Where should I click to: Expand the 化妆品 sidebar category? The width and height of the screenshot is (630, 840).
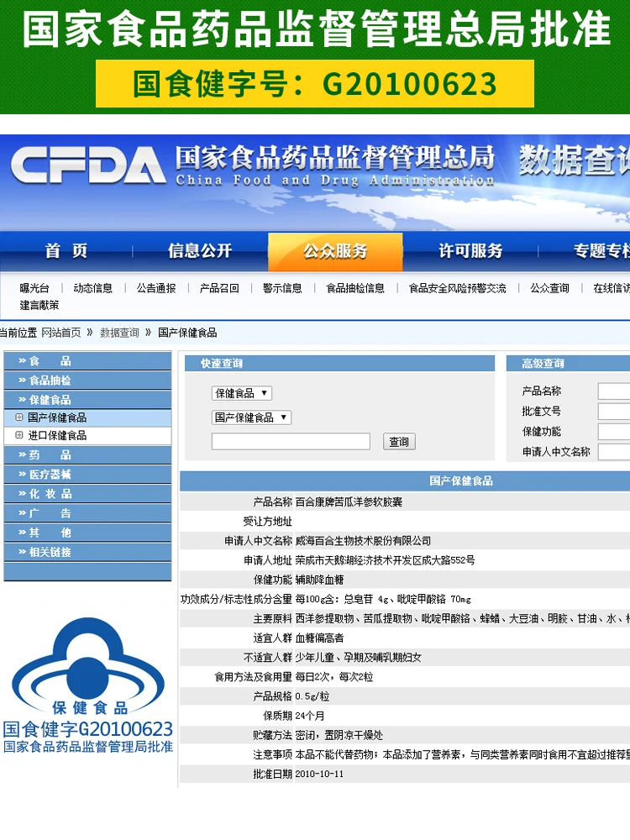(87, 493)
